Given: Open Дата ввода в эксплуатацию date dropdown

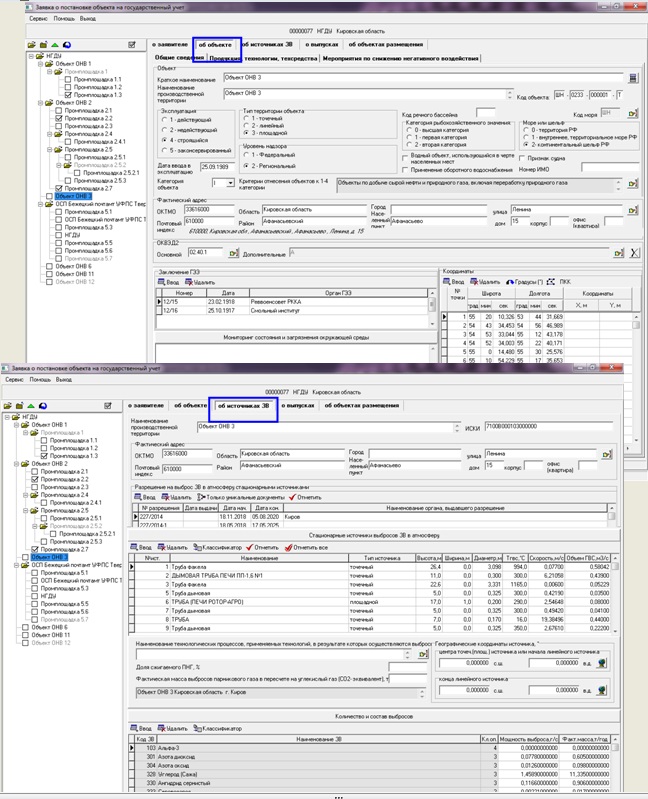Looking at the screenshot, I should coord(231,165).
